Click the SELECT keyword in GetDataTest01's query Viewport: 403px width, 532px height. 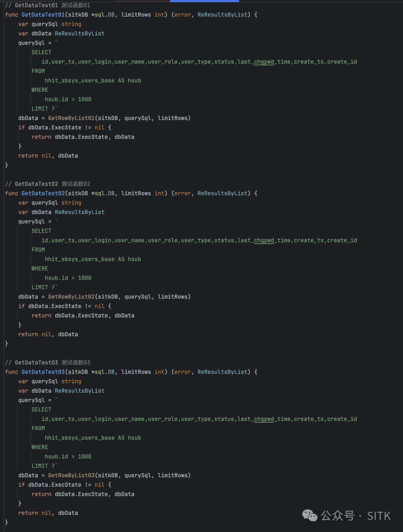(41, 53)
